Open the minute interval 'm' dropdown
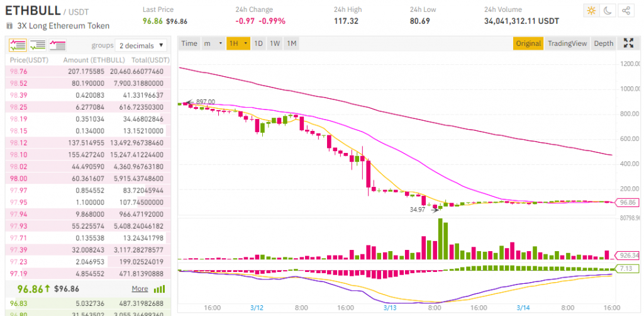 [x=213, y=43]
